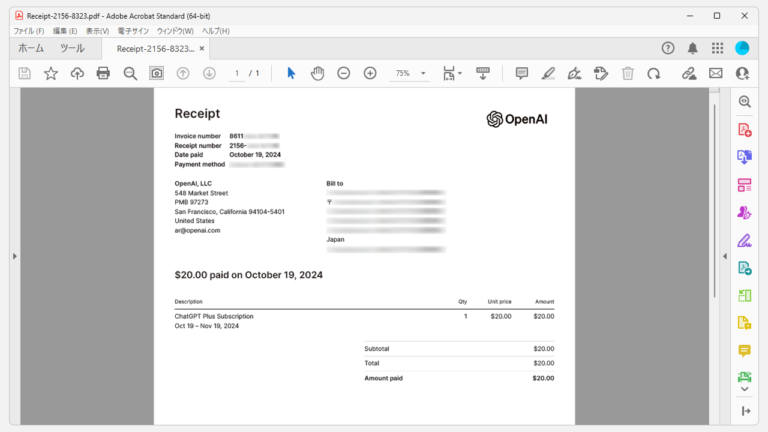Close the Receipt-2156-8323 document tab
The image size is (768, 432).
[x=202, y=48]
